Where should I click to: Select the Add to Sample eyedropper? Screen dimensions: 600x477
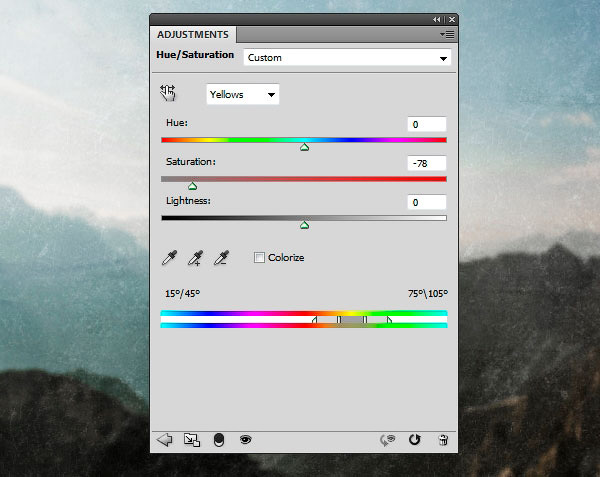[x=195, y=258]
